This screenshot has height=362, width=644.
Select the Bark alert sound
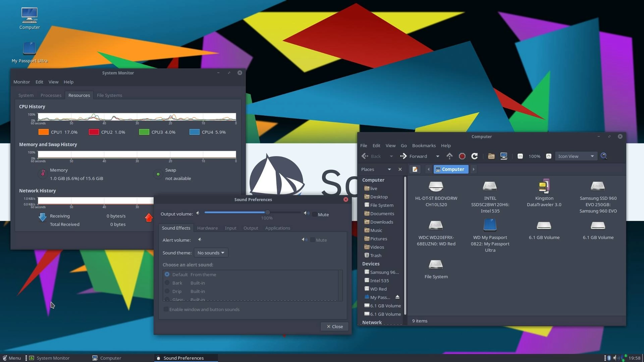[x=167, y=283]
